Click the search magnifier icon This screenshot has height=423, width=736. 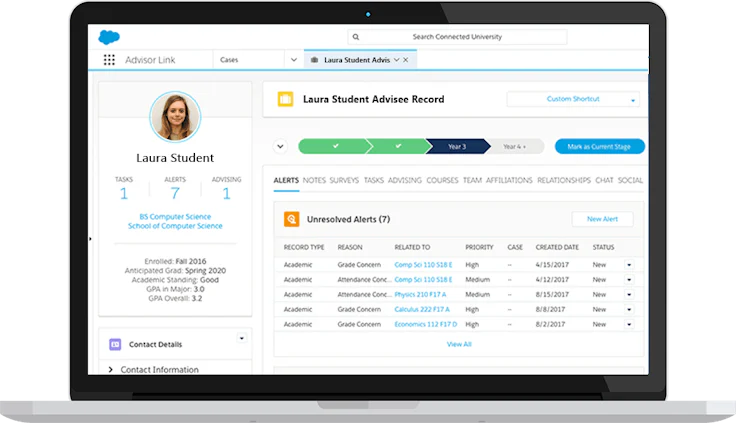(x=356, y=37)
